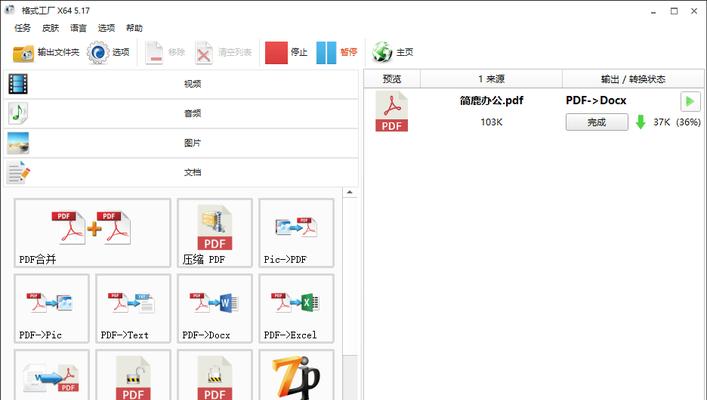Collapse the 文档 document category

click(x=181, y=172)
